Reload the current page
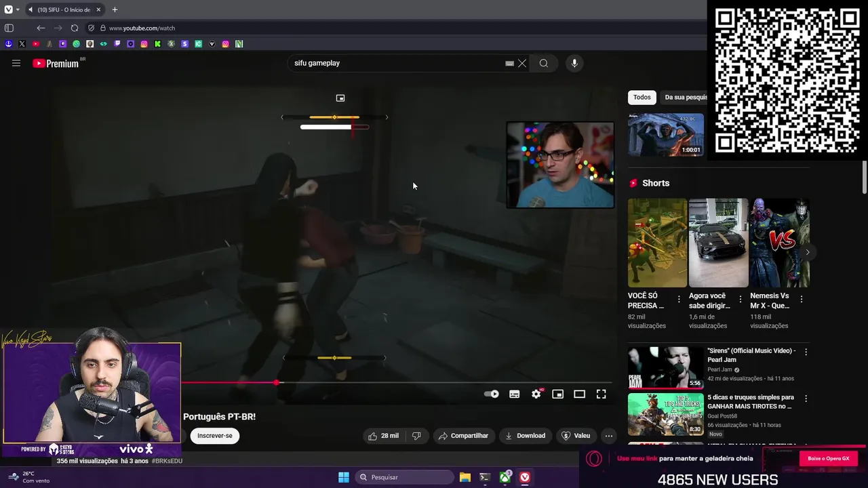 pyautogui.click(x=75, y=28)
